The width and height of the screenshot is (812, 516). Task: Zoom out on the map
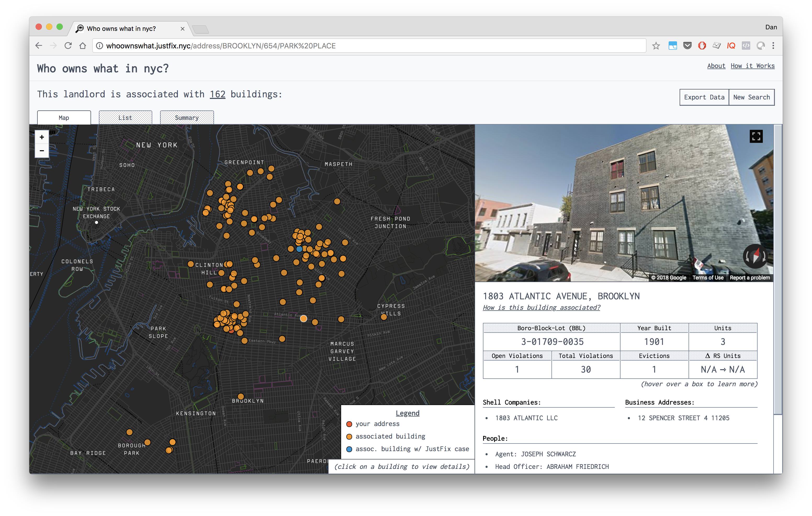pos(42,150)
